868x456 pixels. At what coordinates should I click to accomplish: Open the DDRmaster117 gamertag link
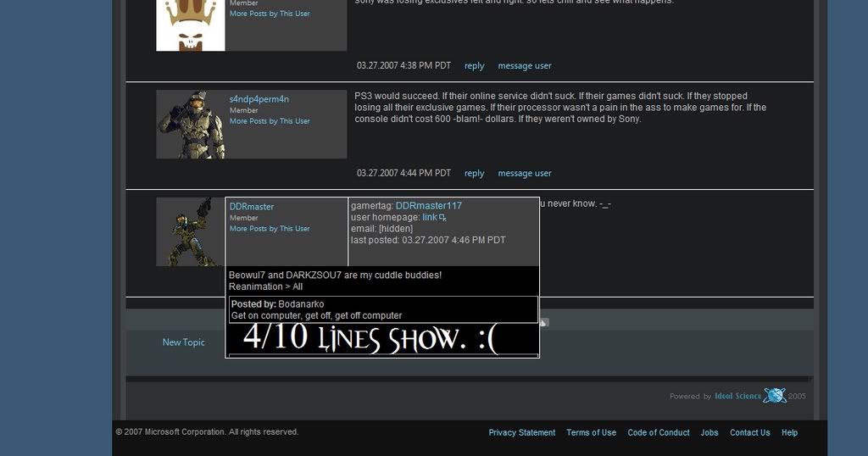[428, 206]
